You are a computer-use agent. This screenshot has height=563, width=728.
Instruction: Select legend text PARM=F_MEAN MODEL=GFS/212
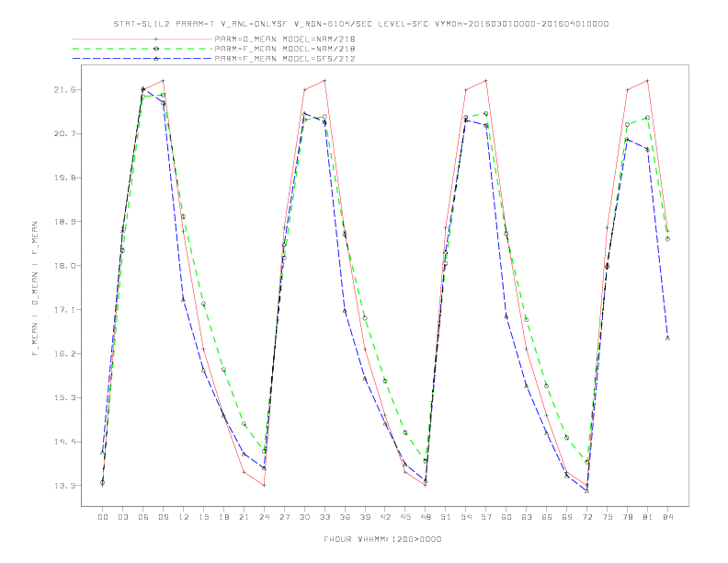click(285, 59)
